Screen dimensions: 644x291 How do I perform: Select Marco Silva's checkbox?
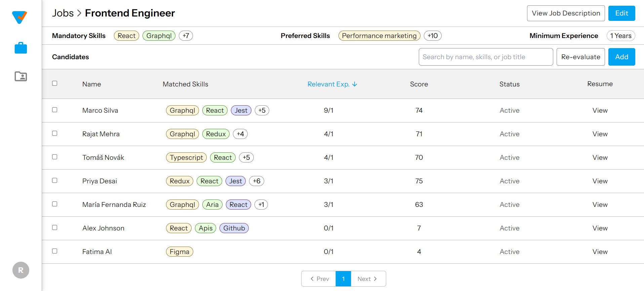pos(55,110)
